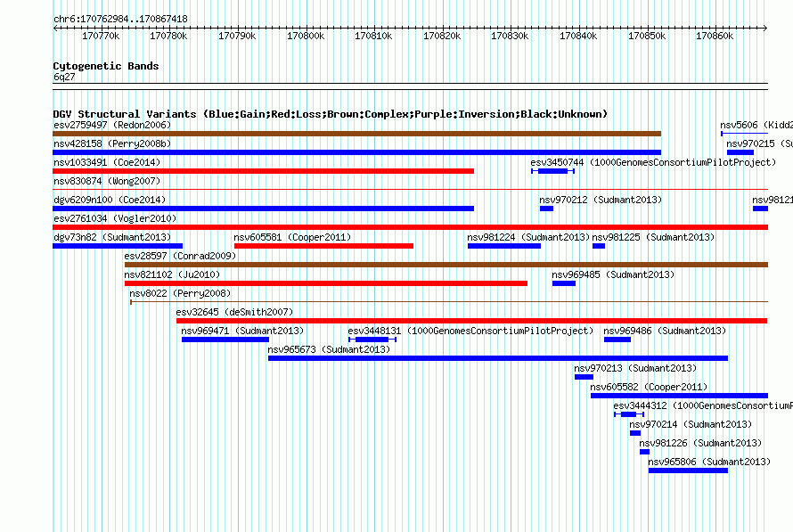Viewport: 793px width, 532px height.
Task: Click the blue nsv970213 gain bar
Action: (584, 377)
